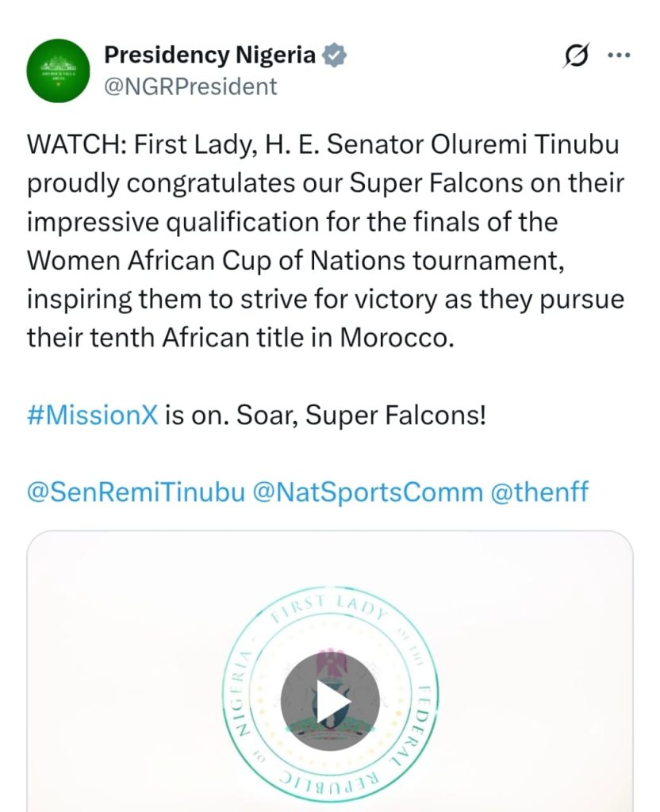
Task: Open the @NatSportsComm mention
Action: tap(367, 492)
